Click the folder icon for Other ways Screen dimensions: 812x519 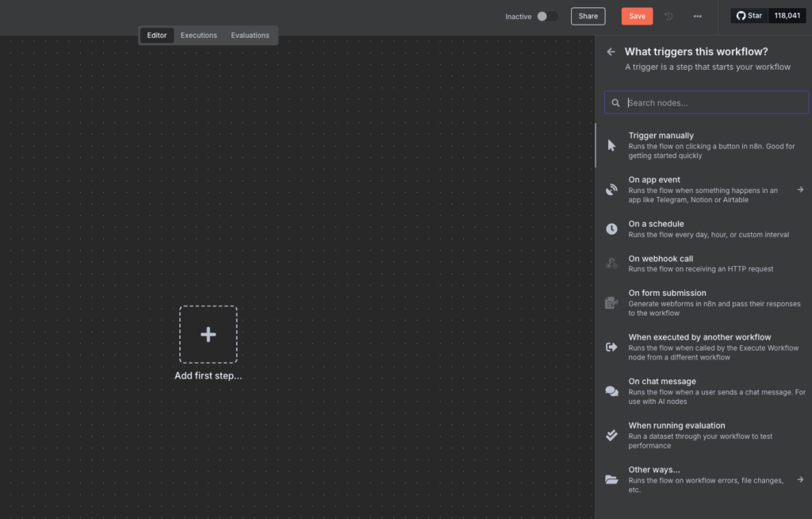tap(611, 479)
